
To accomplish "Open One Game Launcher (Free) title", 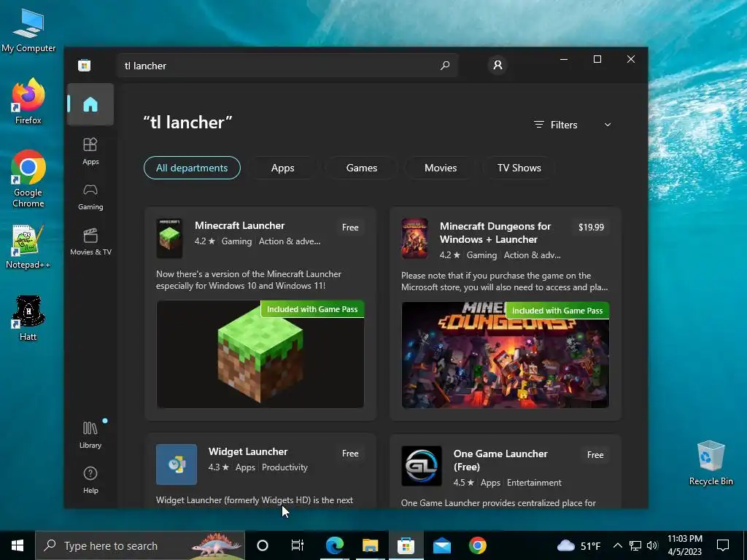I will (x=500, y=460).
